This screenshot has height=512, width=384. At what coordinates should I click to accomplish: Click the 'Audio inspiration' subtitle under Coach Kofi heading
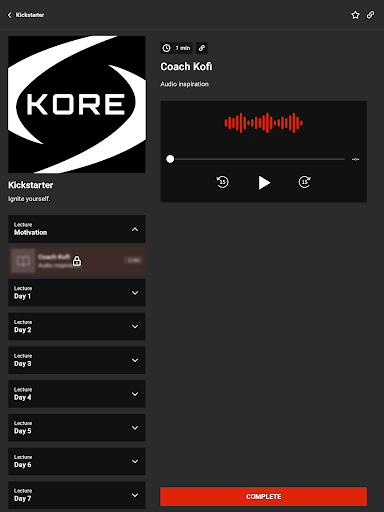coord(184,84)
